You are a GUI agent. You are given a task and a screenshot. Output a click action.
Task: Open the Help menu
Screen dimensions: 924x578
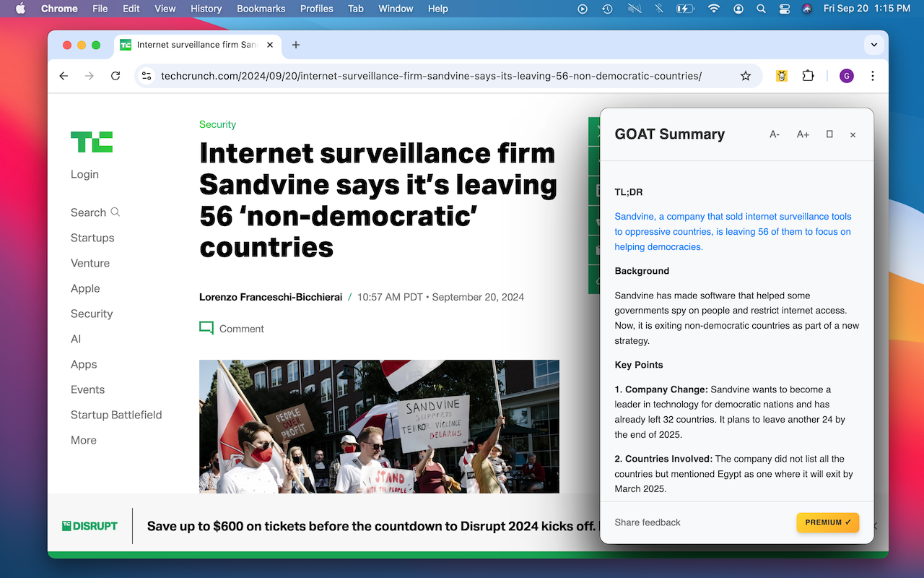437,9
